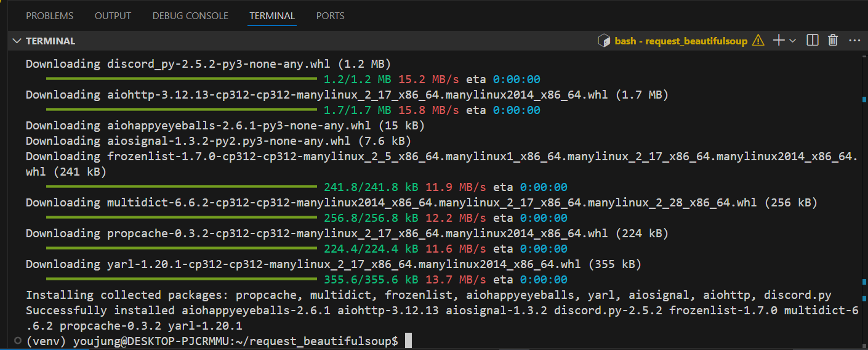
Task: Click the discord_py download progress bar
Action: (182, 79)
